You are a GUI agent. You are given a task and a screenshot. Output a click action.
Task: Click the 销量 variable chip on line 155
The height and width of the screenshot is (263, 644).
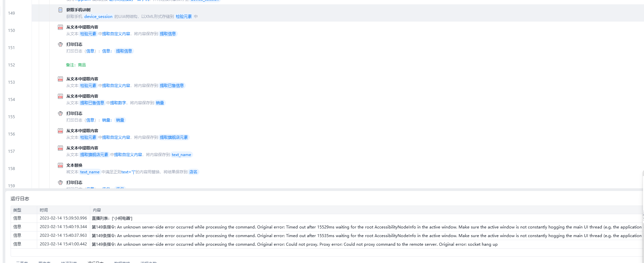coord(120,120)
